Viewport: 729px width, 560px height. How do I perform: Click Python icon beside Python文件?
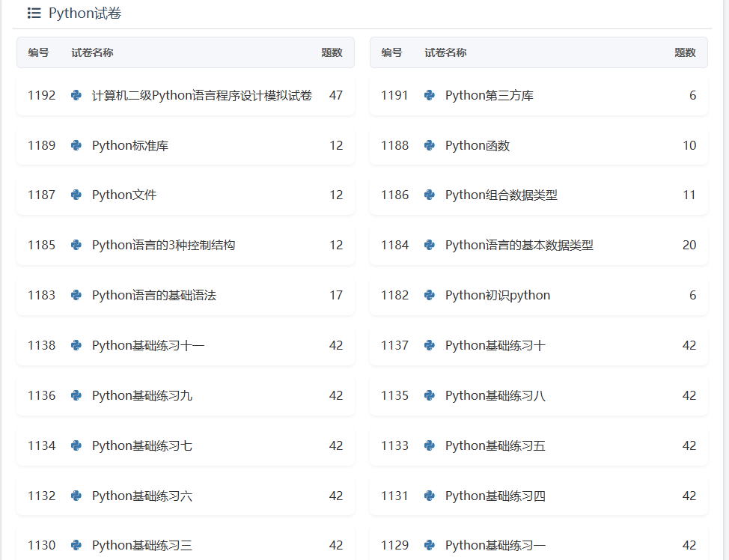coord(76,195)
